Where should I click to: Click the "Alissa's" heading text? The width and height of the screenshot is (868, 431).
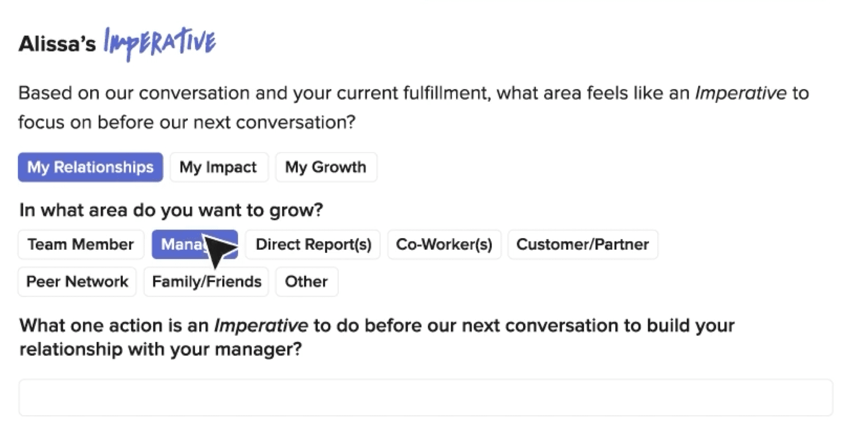tap(57, 44)
